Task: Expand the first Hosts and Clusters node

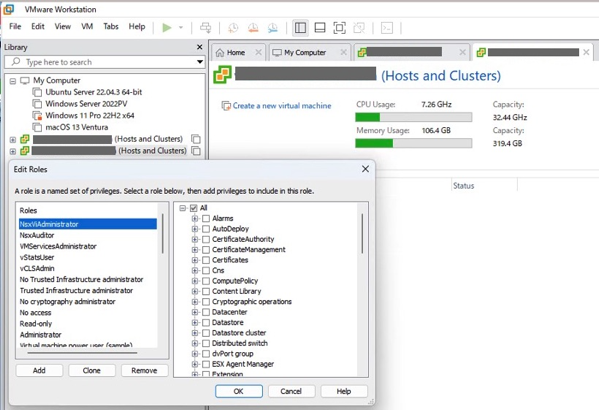Action: pyautogui.click(x=13, y=139)
